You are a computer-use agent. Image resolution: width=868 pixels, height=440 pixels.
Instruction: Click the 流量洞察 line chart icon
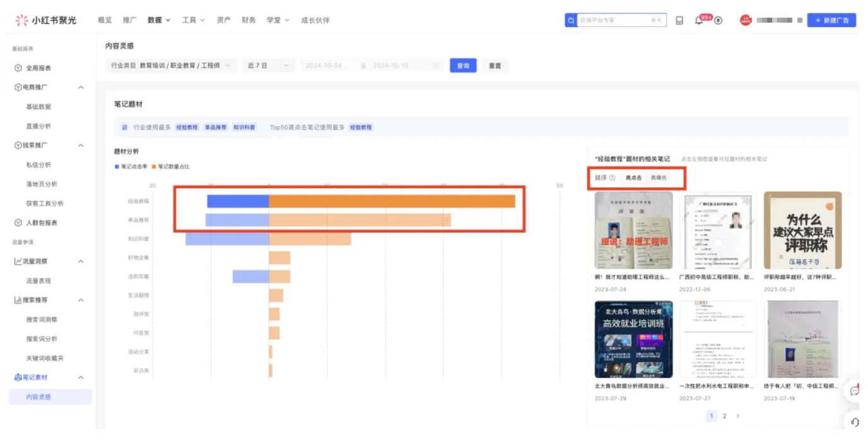[18, 261]
